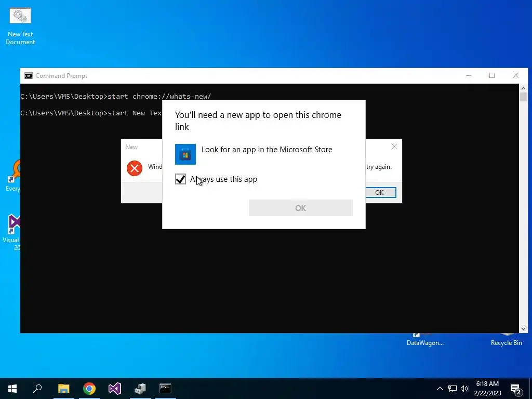Click the error dialog title 'New'

(131, 147)
